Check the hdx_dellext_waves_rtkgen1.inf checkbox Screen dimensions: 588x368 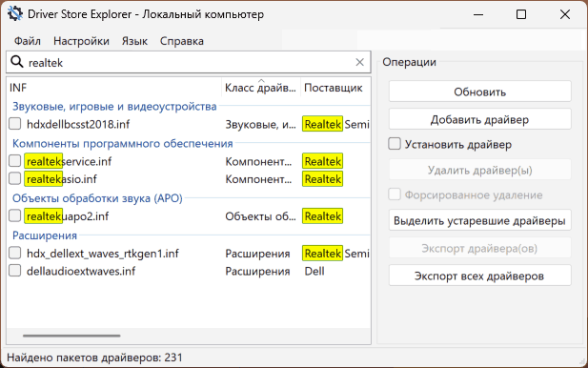tap(15, 253)
